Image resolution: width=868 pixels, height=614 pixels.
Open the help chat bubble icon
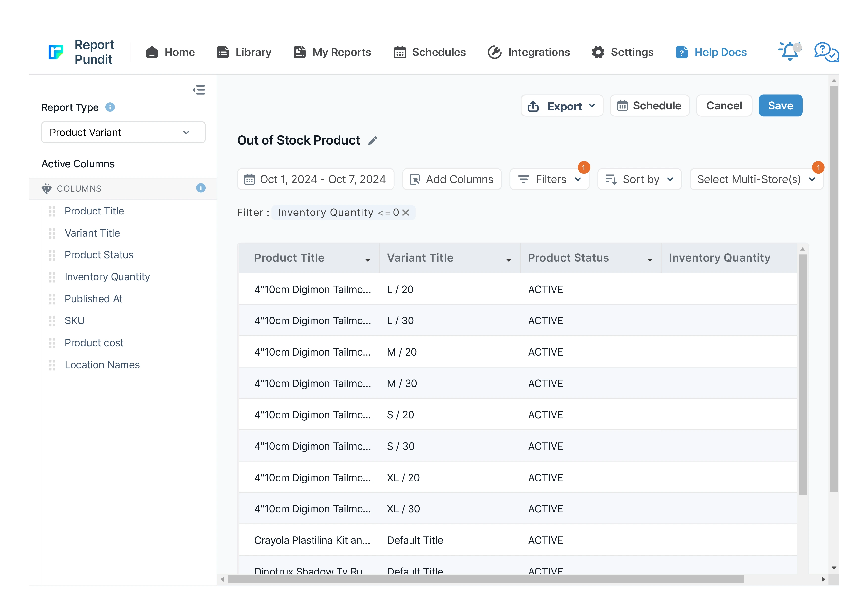[x=826, y=52]
